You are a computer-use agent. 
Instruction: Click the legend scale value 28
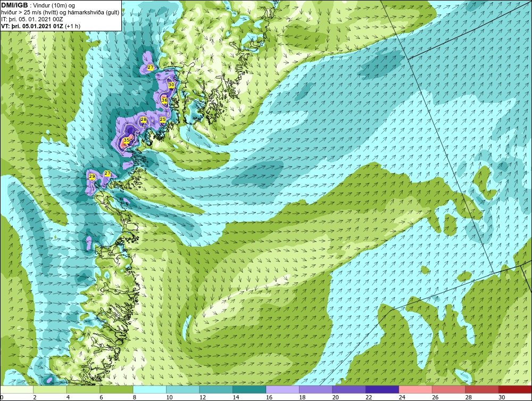(x=469, y=397)
